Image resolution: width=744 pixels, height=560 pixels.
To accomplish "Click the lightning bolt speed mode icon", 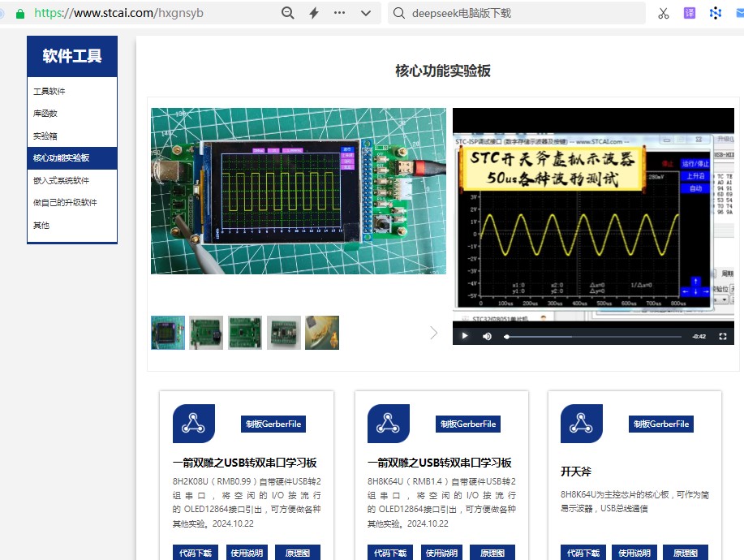I will [x=314, y=13].
